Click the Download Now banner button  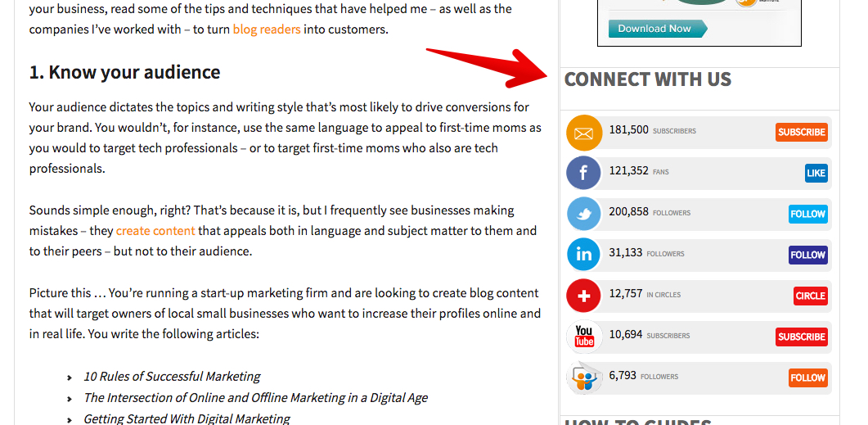tap(655, 29)
